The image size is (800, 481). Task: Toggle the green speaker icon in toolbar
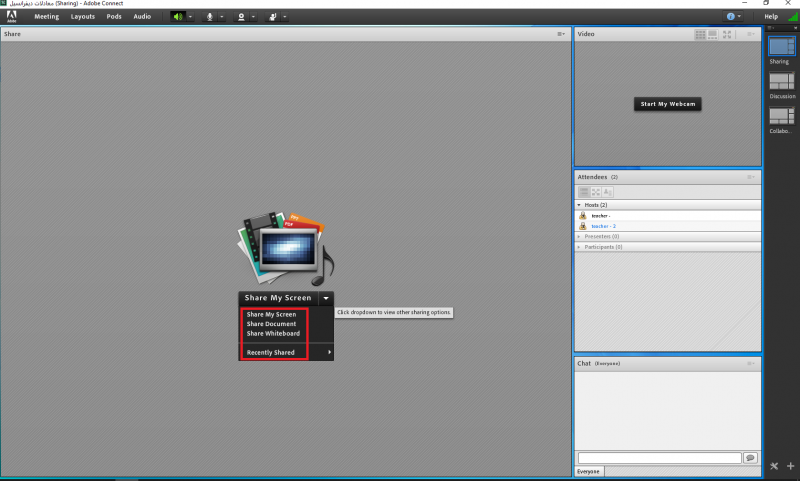(178, 17)
